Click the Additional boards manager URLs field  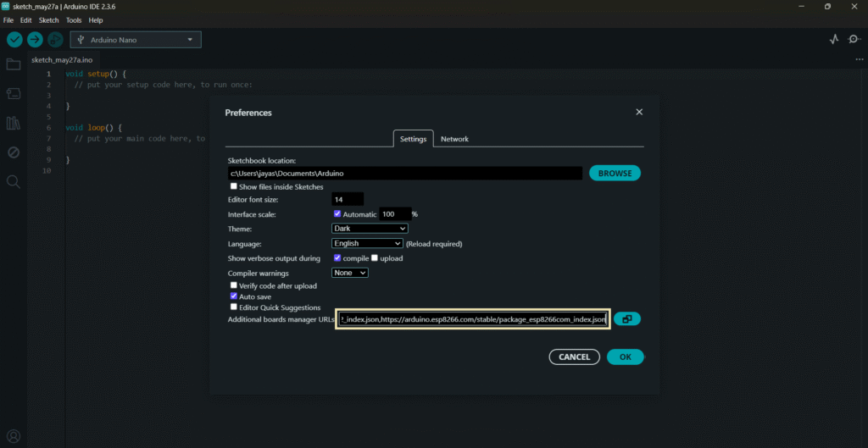(473, 319)
